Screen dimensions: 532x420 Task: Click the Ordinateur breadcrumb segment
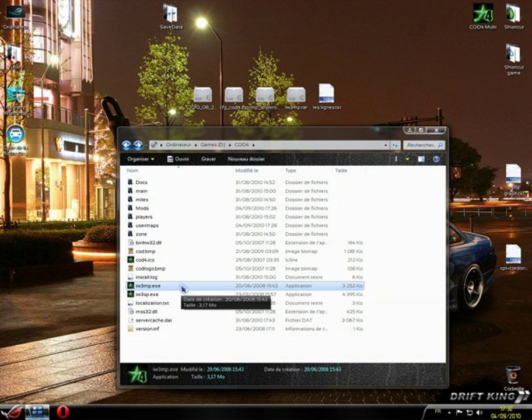click(178, 145)
